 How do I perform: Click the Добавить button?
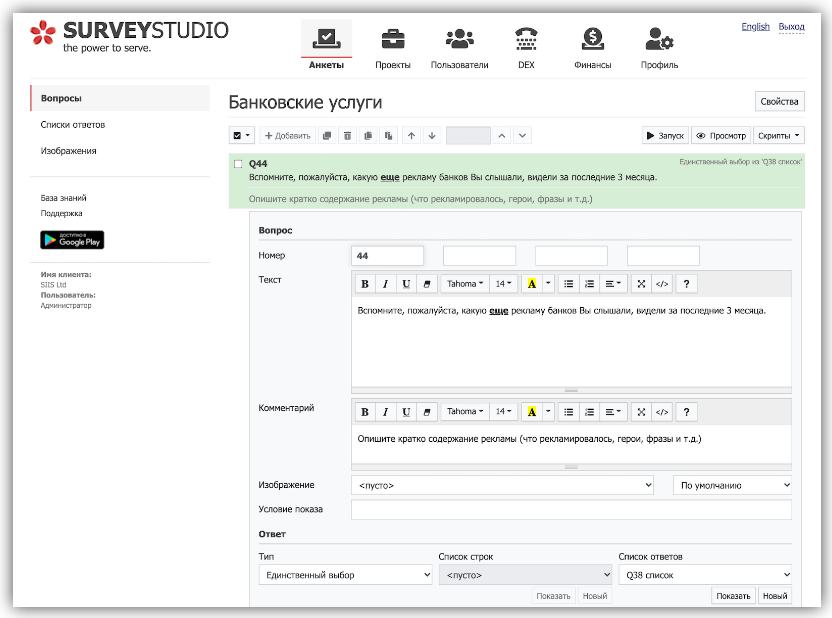click(x=288, y=136)
